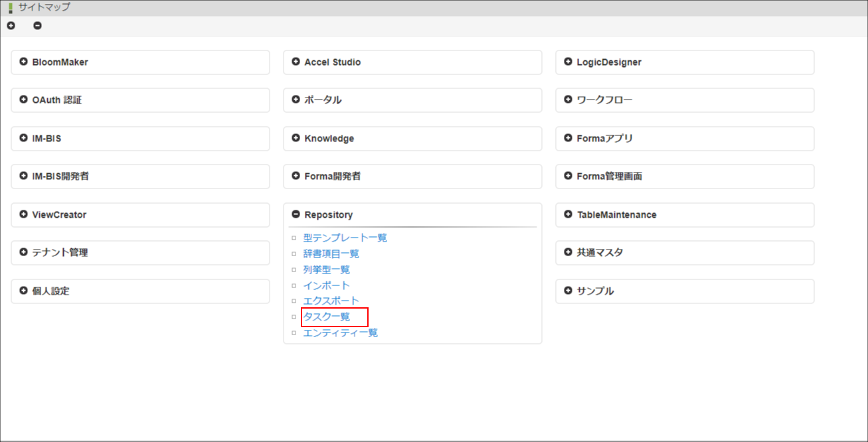Open the 列挙型一覧 link
Screen dimensions: 868x442
pyautogui.click(x=326, y=269)
